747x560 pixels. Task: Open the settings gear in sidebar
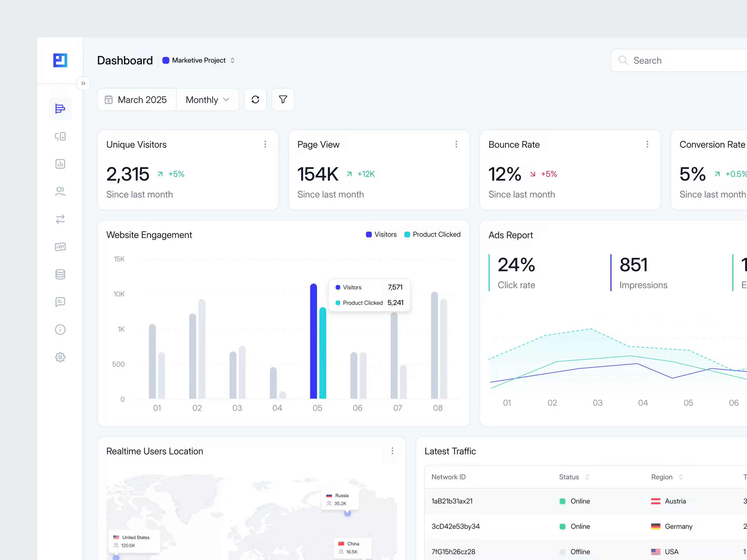click(x=60, y=357)
